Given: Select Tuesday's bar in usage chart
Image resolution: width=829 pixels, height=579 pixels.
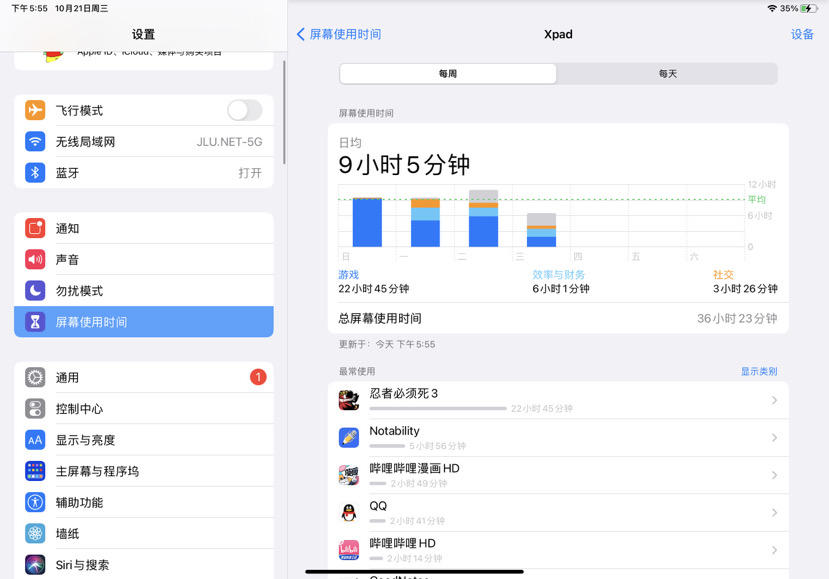Looking at the screenshot, I should [483, 218].
